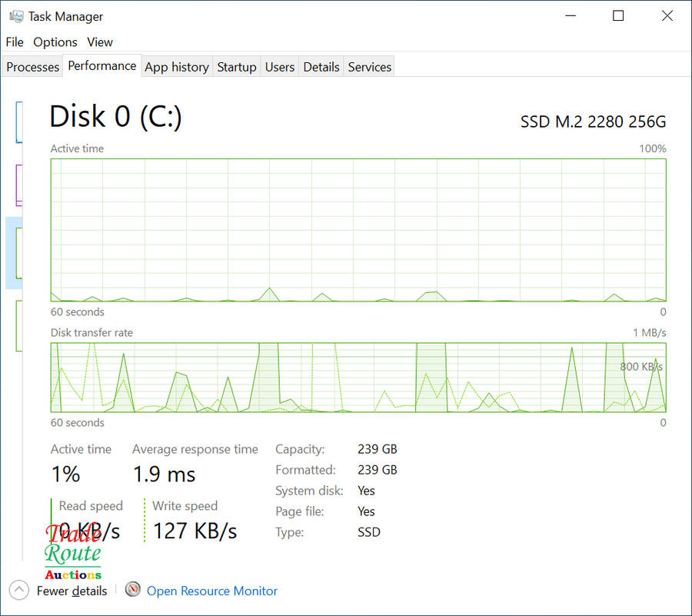Click the Resource Monitor gauge icon
The height and width of the screenshot is (616, 692).
pos(133,590)
